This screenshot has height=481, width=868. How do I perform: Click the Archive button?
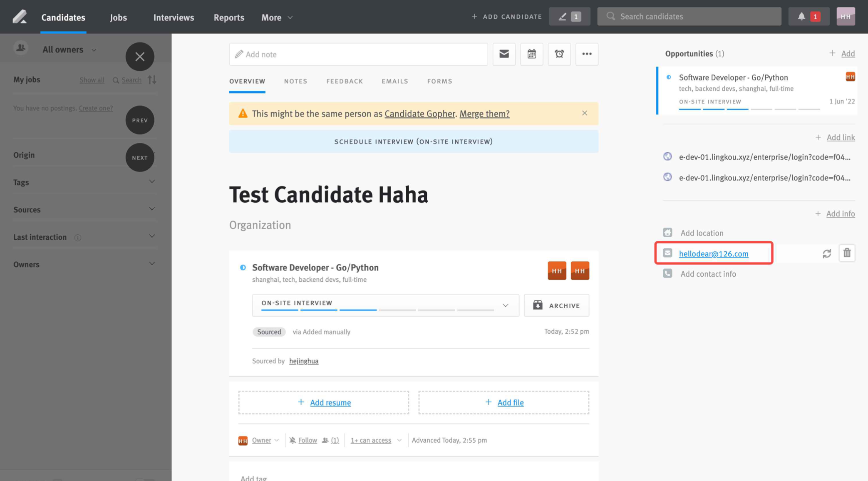(x=556, y=305)
